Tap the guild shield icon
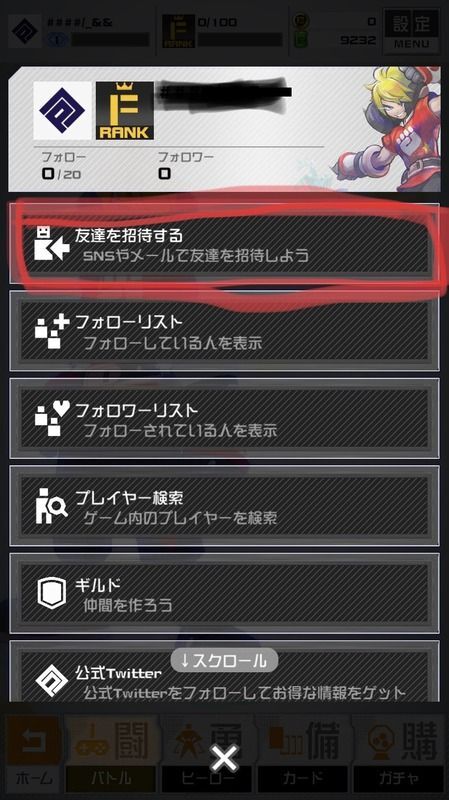Viewport: 449px width, 800px height. (x=52, y=593)
